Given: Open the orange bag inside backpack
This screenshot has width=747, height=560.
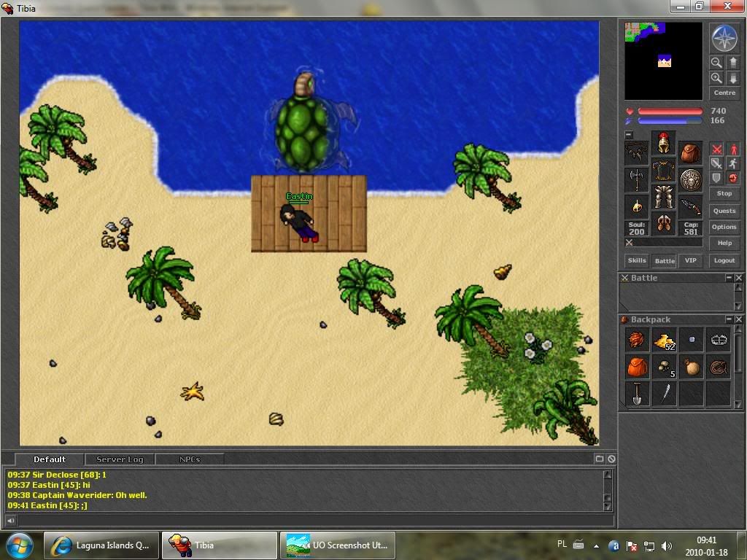Looking at the screenshot, I should tap(637, 367).
